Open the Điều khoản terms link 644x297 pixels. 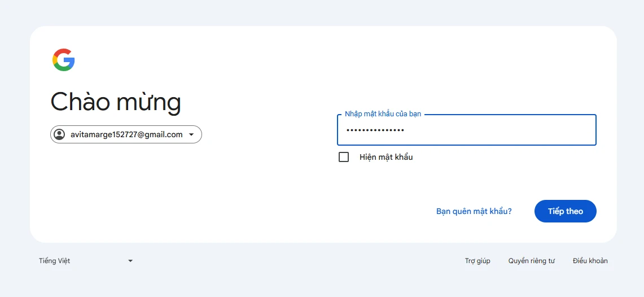(590, 261)
